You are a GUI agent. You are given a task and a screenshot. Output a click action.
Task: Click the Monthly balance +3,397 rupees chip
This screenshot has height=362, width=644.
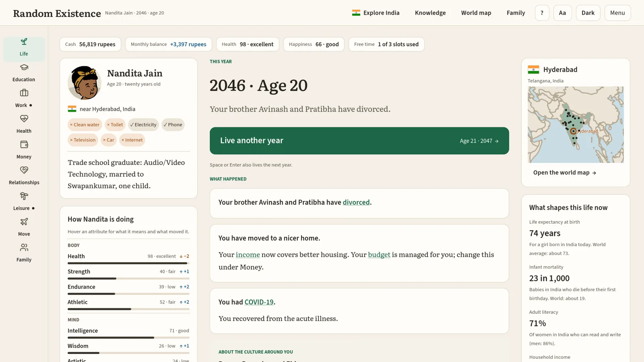[168, 44]
